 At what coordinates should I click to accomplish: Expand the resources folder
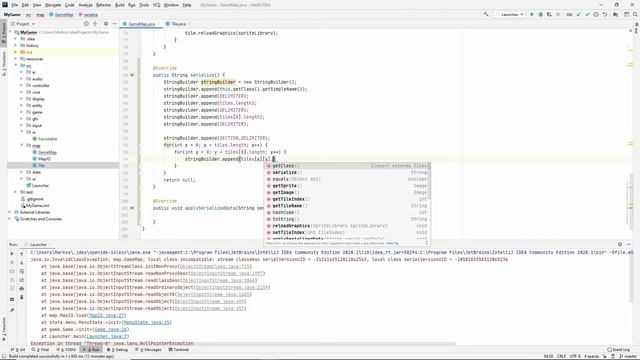tap(16, 59)
